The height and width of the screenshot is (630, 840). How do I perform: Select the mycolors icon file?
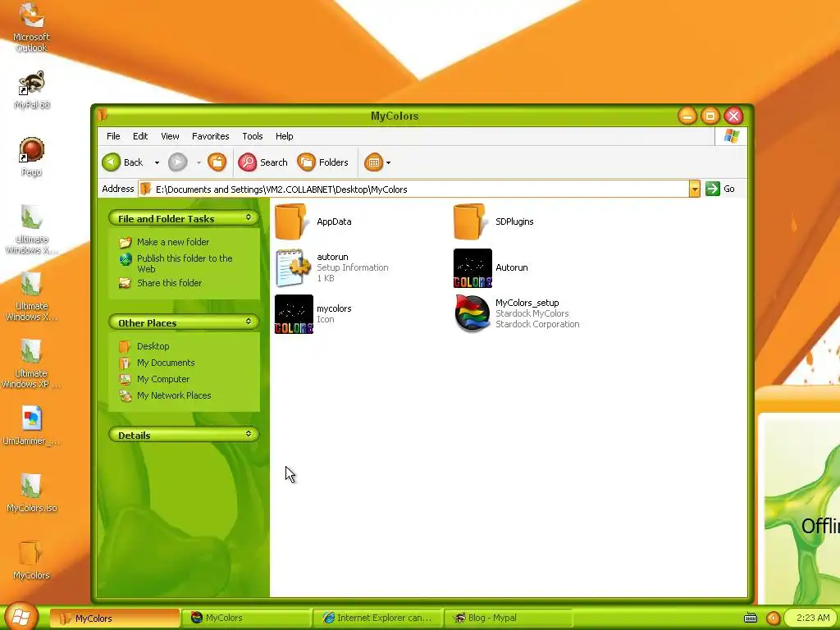[x=294, y=314]
